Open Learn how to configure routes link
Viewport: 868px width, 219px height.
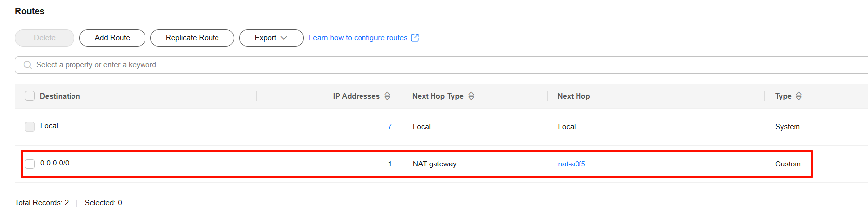(358, 38)
